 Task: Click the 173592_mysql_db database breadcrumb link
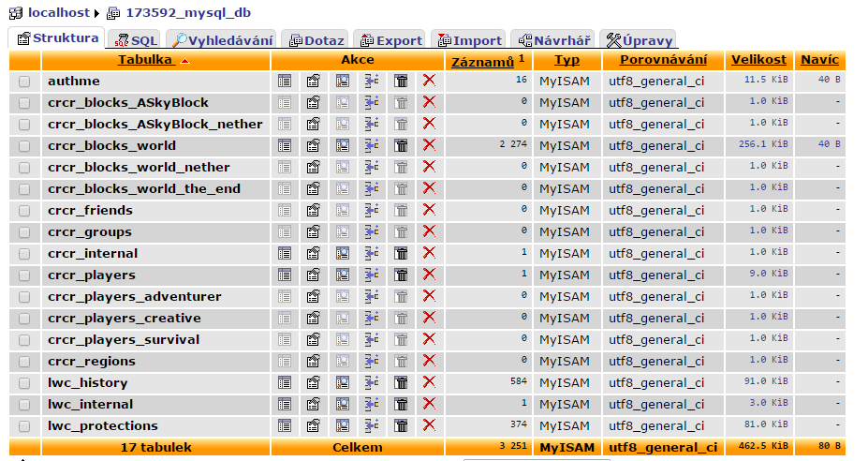(180, 13)
